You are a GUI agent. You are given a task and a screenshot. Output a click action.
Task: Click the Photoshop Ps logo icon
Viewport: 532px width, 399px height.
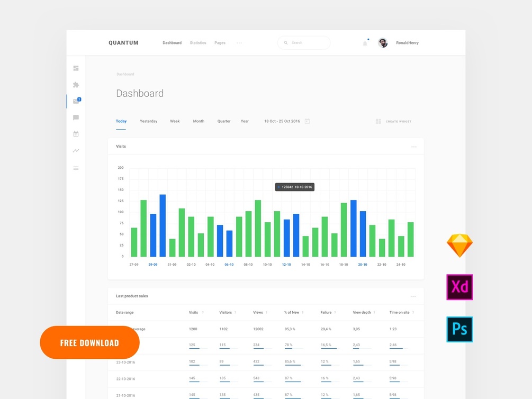click(x=459, y=329)
